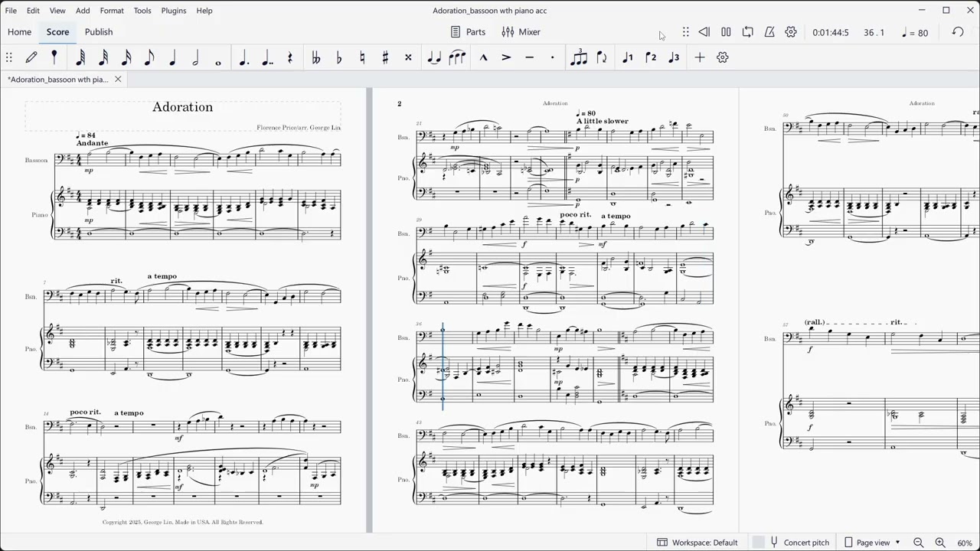Click the tempo value 80
The width and height of the screenshot is (980, 551).
click(x=923, y=33)
